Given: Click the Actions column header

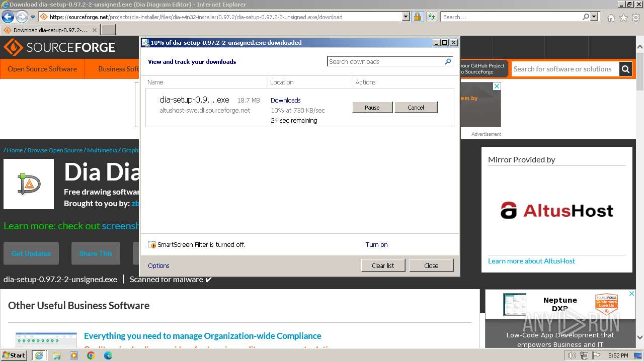Looking at the screenshot, I should (404, 82).
